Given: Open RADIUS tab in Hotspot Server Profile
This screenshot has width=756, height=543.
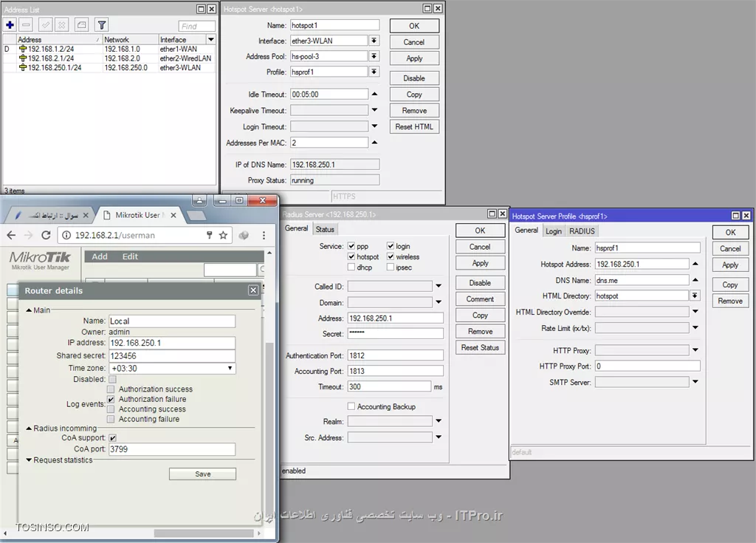Looking at the screenshot, I should click(x=582, y=231).
